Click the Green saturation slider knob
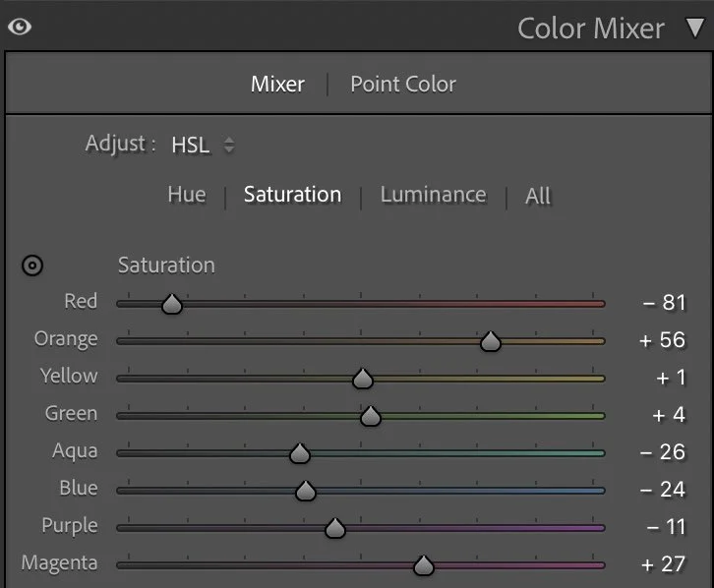Screen dimensions: 714x588 [x=370, y=417]
